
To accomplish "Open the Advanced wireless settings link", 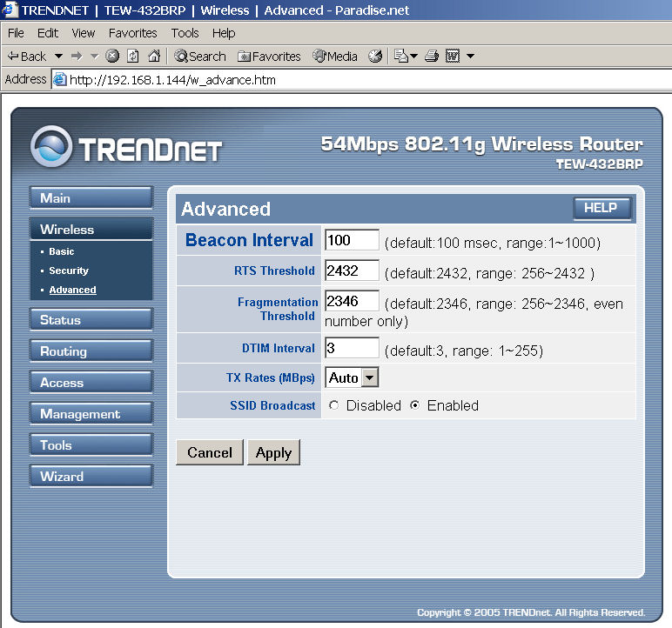I will (72, 290).
